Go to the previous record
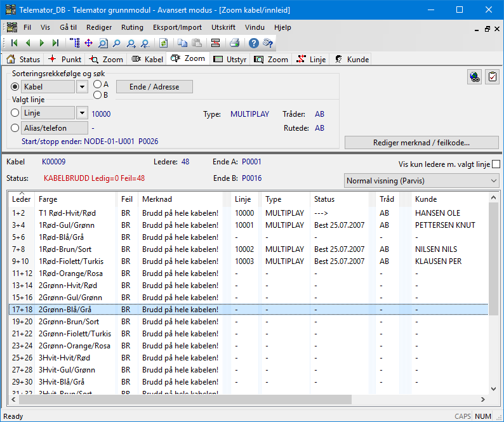This screenshot has height=422, width=504. [x=28, y=43]
